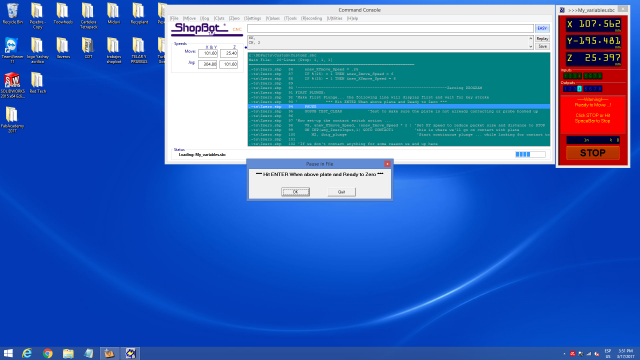
Task: Click the Jog Z speed field
Action: (229, 64)
